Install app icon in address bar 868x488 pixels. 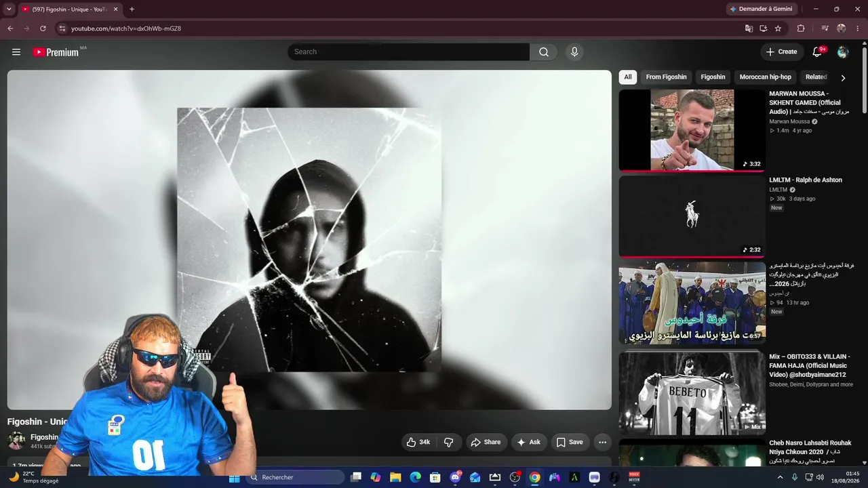click(x=764, y=28)
